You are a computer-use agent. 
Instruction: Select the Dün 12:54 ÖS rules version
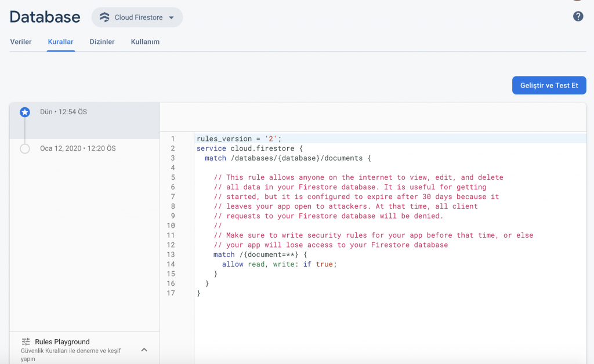point(64,112)
